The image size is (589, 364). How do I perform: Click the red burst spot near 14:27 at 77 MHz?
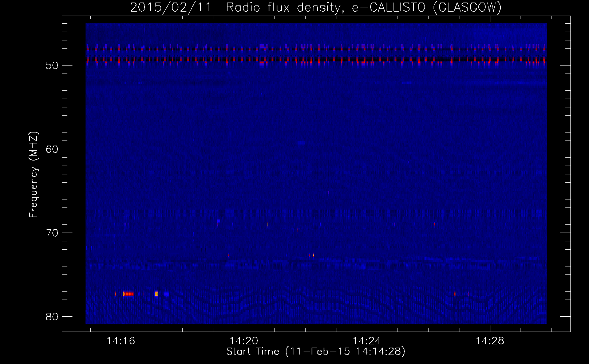(x=455, y=294)
